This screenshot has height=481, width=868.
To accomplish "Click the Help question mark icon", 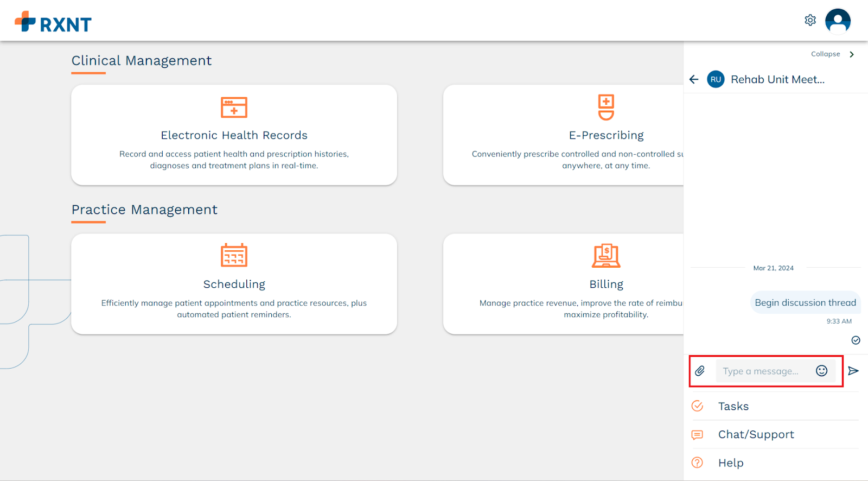I will click(x=697, y=463).
